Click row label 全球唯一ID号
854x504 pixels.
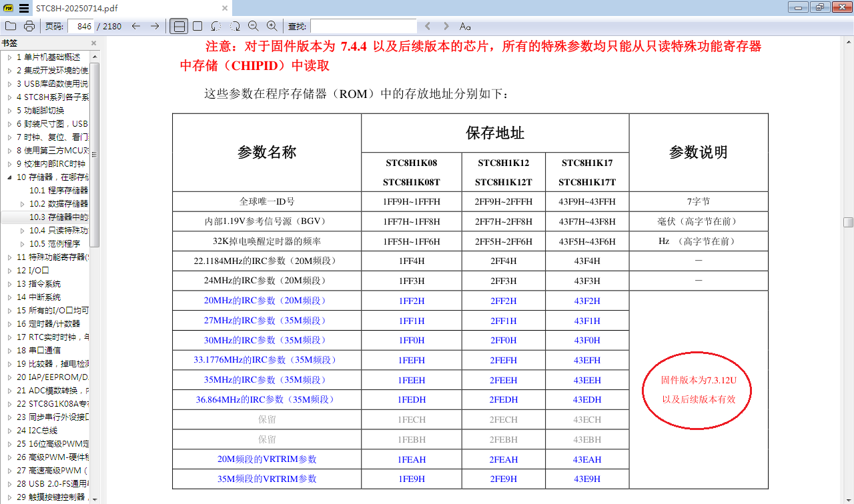(266, 201)
